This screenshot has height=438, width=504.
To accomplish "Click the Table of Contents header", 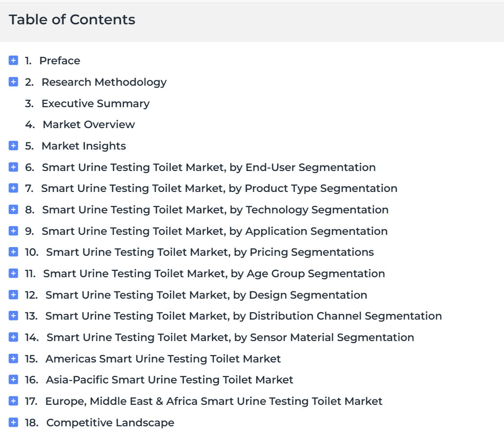I will 72,19.
